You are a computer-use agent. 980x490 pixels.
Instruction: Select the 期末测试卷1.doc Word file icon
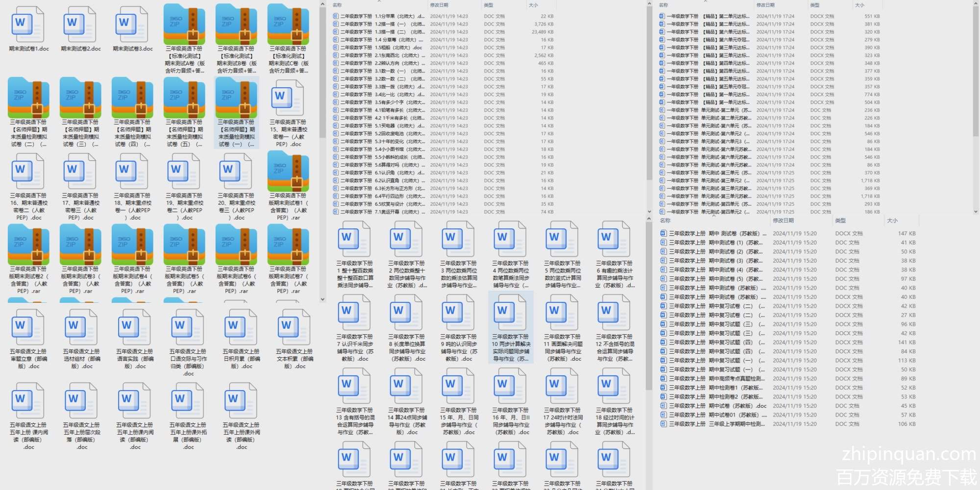coord(28,24)
